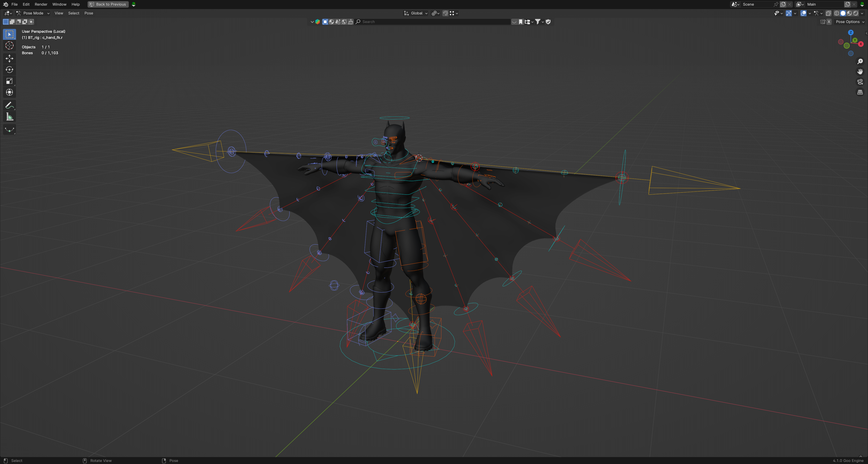The height and width of the screenshot is (464, 868).
Task: Open the Edit menu
Action: coord(26,4)
